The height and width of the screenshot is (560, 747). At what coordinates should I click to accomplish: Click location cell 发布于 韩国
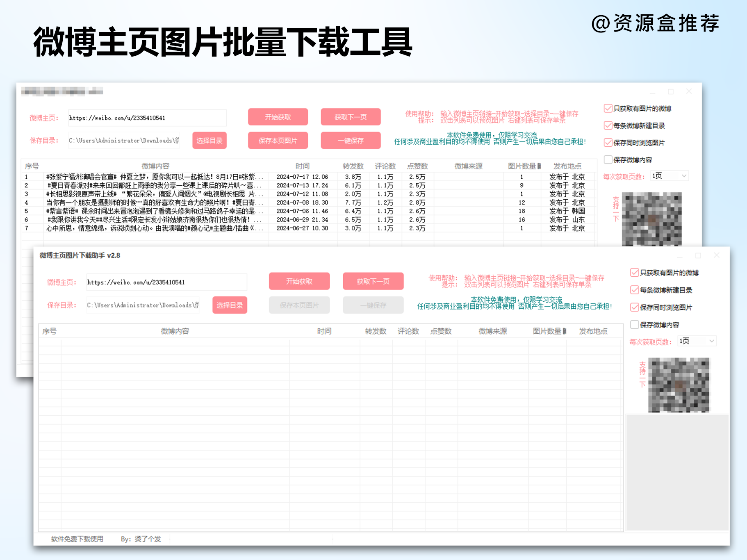coord(567,211)
